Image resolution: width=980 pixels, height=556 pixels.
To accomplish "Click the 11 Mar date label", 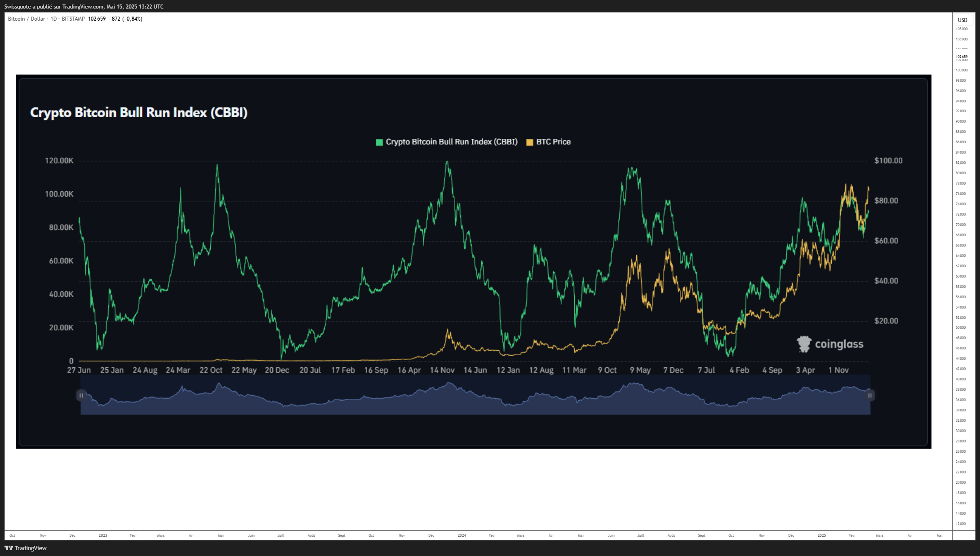I will (x=574, y=370).
